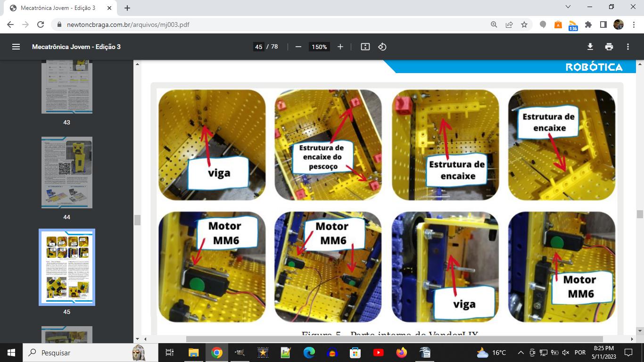Open the RSS feed extension showing 136
This screenshot has height=362, width=644.
(573, 25)
